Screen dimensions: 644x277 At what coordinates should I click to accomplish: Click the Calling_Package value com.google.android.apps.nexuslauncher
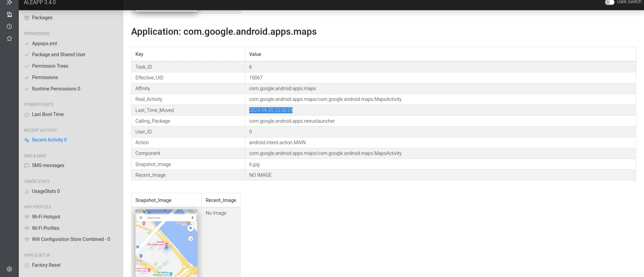pyautogui.click(x=292, y=121)
